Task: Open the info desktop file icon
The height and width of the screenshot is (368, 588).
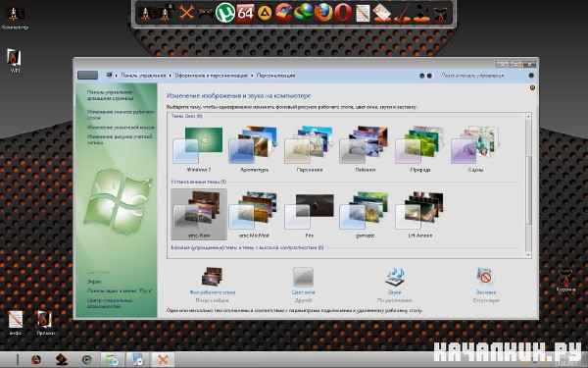Action: click(x=16, y=323)
